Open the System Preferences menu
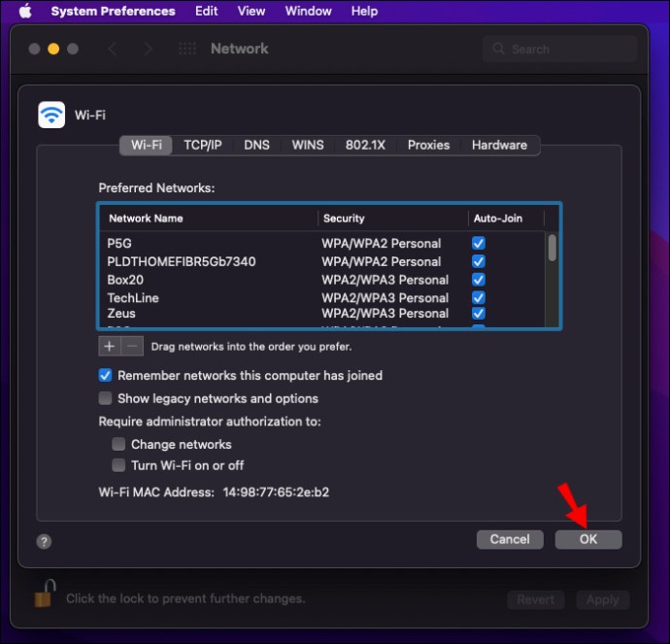The width and height of the screenshot is (670, 644). (114, 11)
